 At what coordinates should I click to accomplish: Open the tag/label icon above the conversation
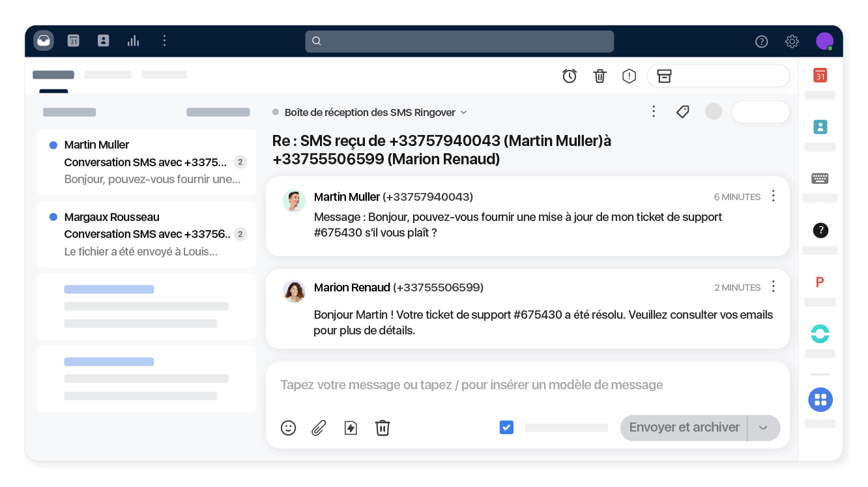point(683,111)
